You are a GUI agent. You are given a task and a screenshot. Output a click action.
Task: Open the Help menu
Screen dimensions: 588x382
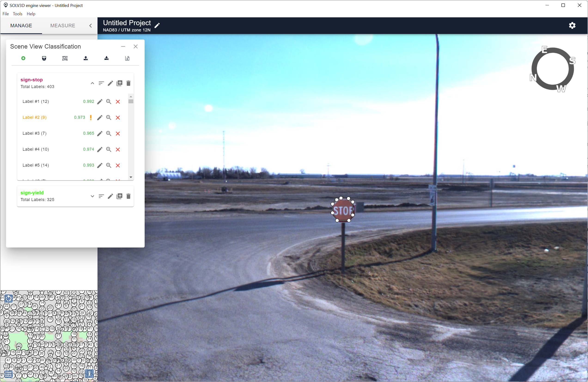[31, 14]
